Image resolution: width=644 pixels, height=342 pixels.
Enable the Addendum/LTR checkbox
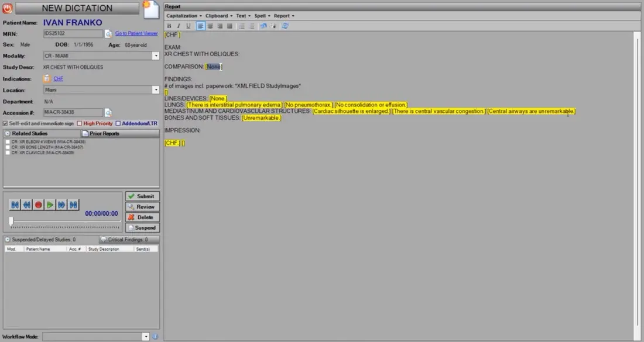pyautogui.click(x=118, y=123)
